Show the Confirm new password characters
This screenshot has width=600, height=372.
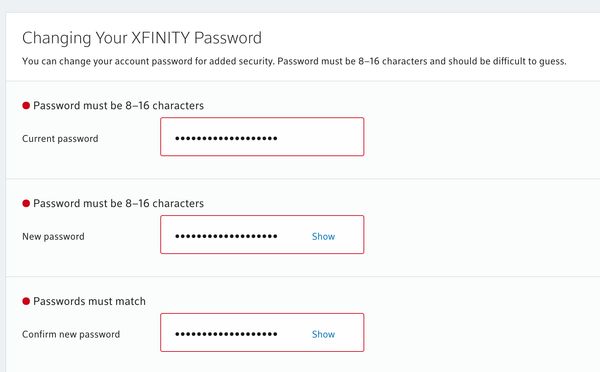pyautogui.click(x=323, y=334)
